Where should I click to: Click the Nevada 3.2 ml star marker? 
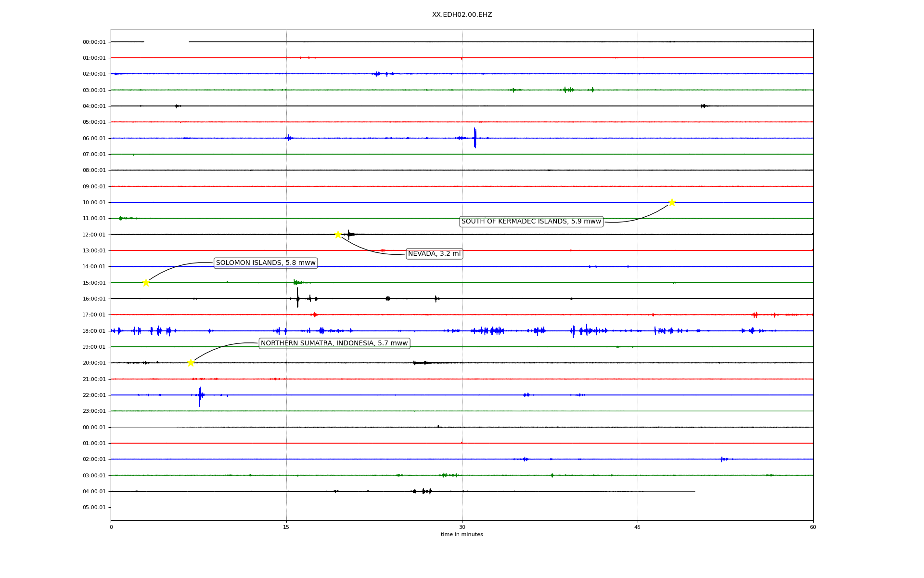(x=338, y=235)
